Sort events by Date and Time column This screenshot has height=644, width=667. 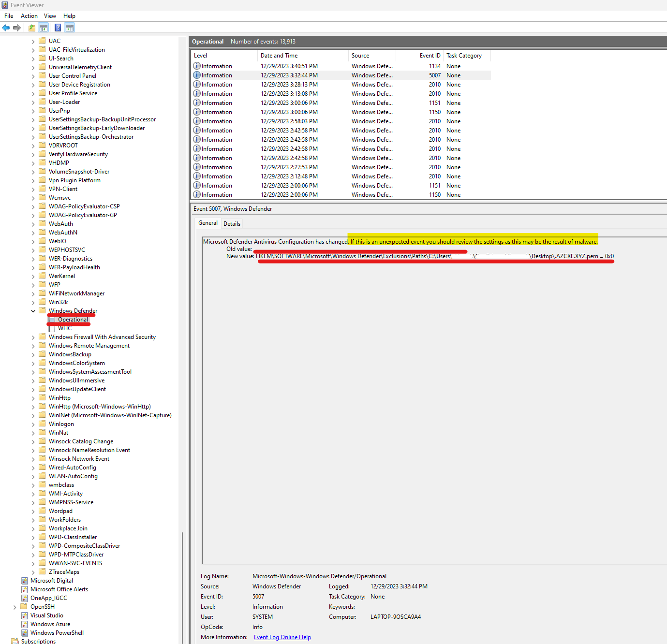click(x=303, y=56)
